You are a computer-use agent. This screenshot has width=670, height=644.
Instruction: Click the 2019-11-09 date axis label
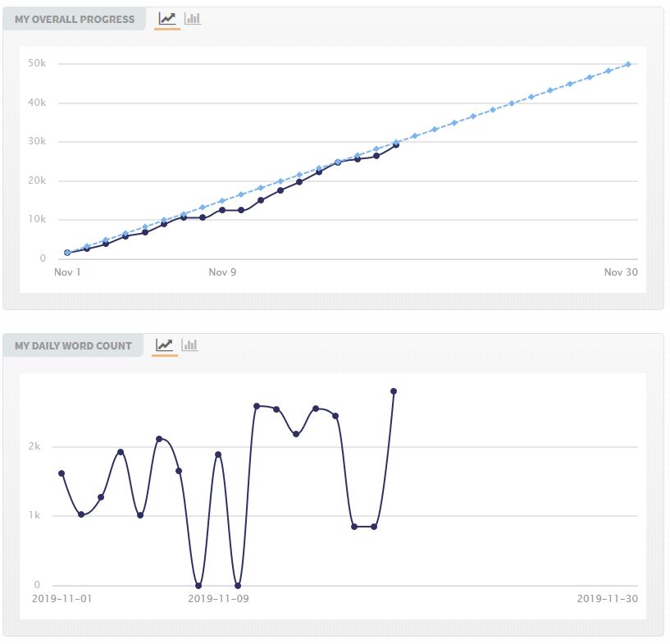coord(218,599)
